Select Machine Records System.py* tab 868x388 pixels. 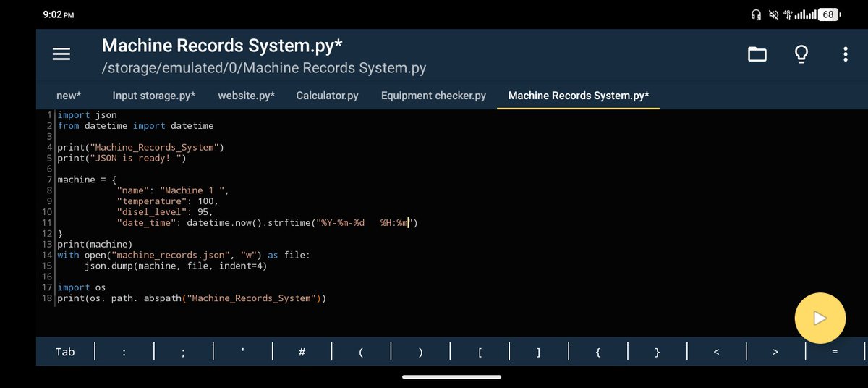pyautogui.click(x=579, y=96)
